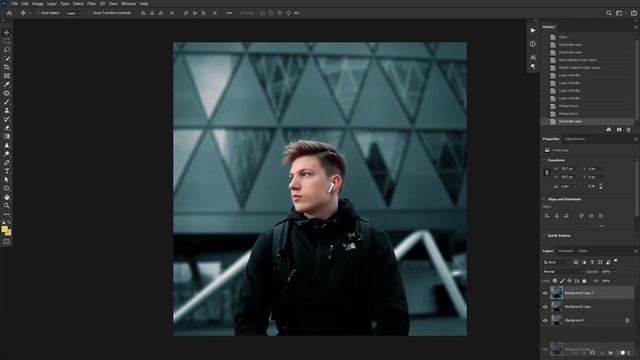Screen dimensions: 640x360
Task: Toggle type layer filter in Layers panel
Action: click(x=592, y=262)
